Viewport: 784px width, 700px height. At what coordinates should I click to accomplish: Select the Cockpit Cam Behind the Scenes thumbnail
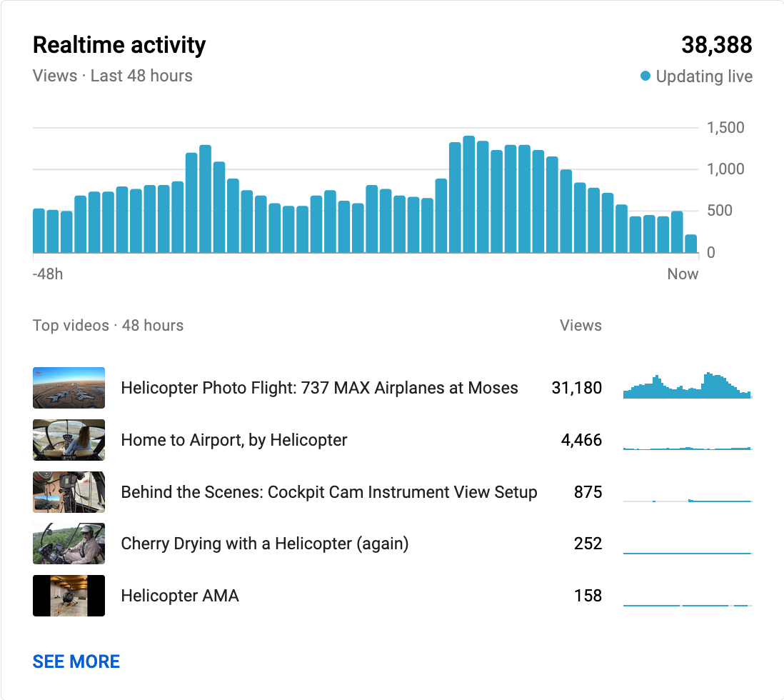(x=69, y=492)
